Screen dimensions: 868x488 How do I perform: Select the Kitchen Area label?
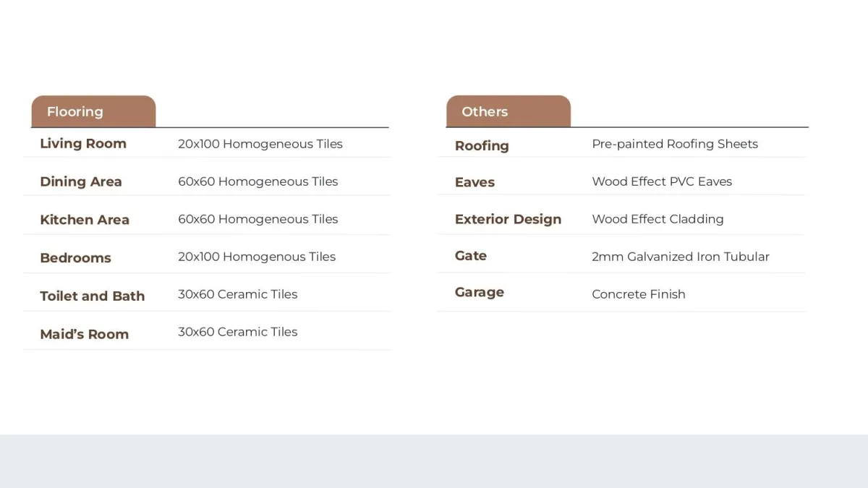pyautogui.click(x=85, y=220)
